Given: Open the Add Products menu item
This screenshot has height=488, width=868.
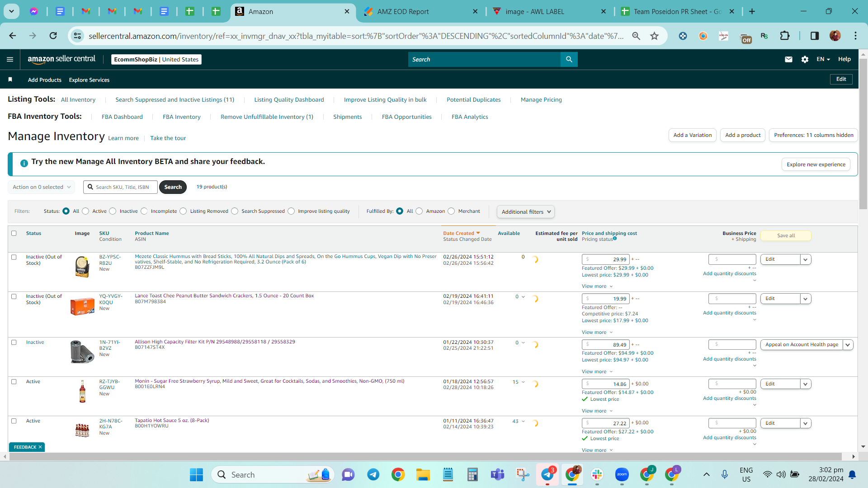Looking at the screenshot, I should coord(45,80).
